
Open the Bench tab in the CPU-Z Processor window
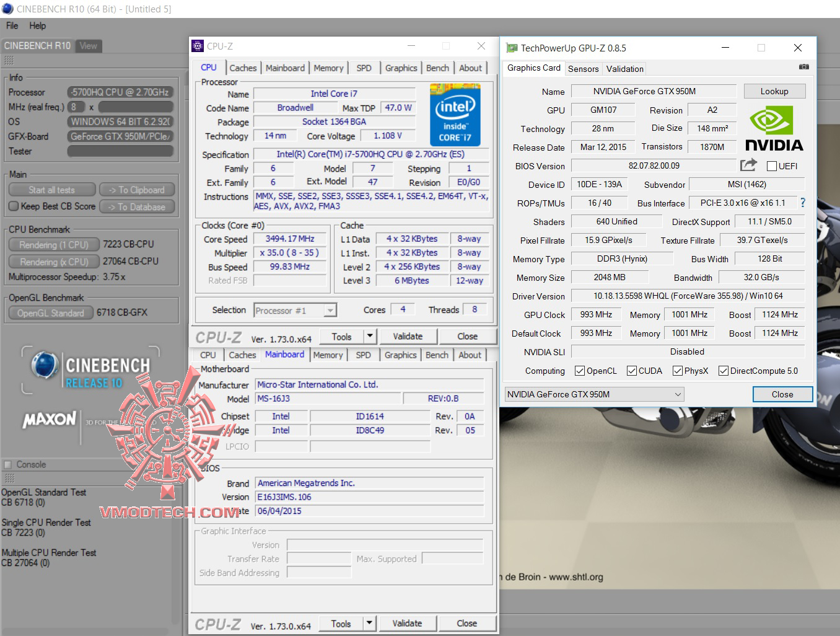click(x=437, y=68)
